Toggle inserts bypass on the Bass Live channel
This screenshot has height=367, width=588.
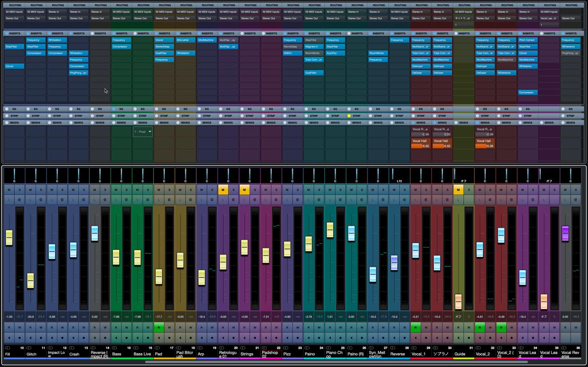[x=135, y=33]
